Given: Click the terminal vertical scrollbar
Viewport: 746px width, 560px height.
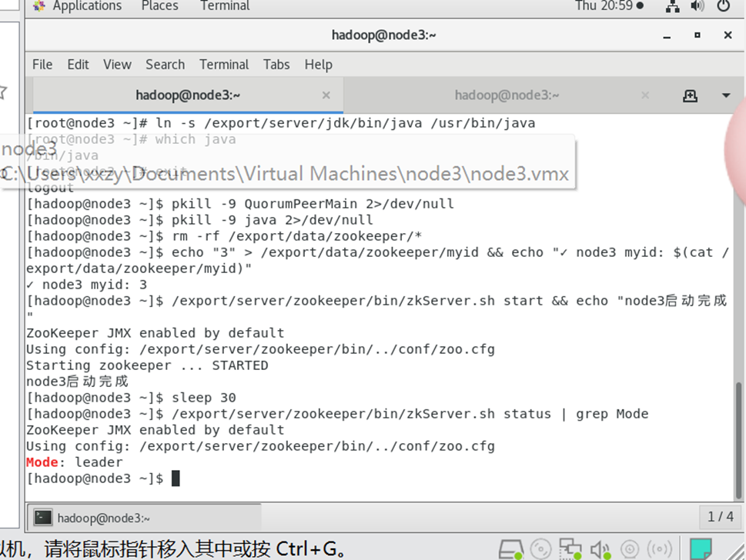Looking at the screenshot, I should (740, 431).
